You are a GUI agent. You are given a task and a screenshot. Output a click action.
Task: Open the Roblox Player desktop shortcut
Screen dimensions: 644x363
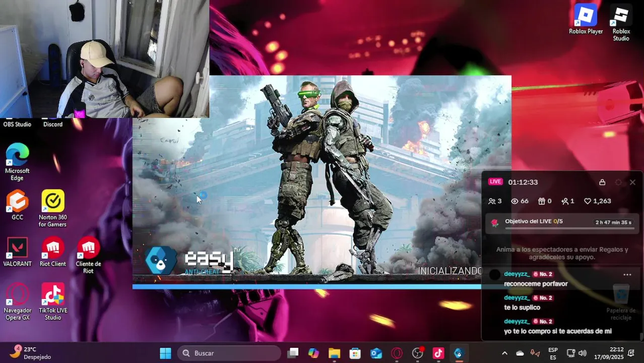(586, 19)
